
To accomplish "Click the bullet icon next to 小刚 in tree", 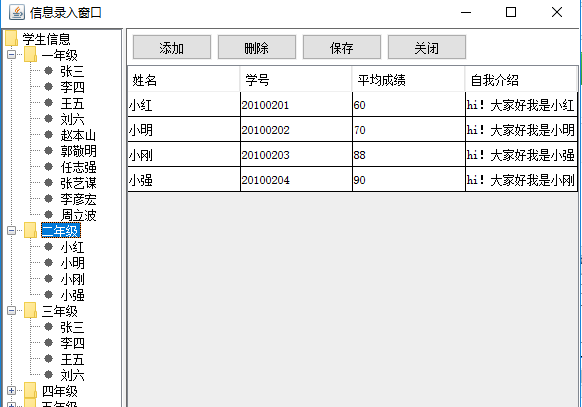I will click(48, 279).
